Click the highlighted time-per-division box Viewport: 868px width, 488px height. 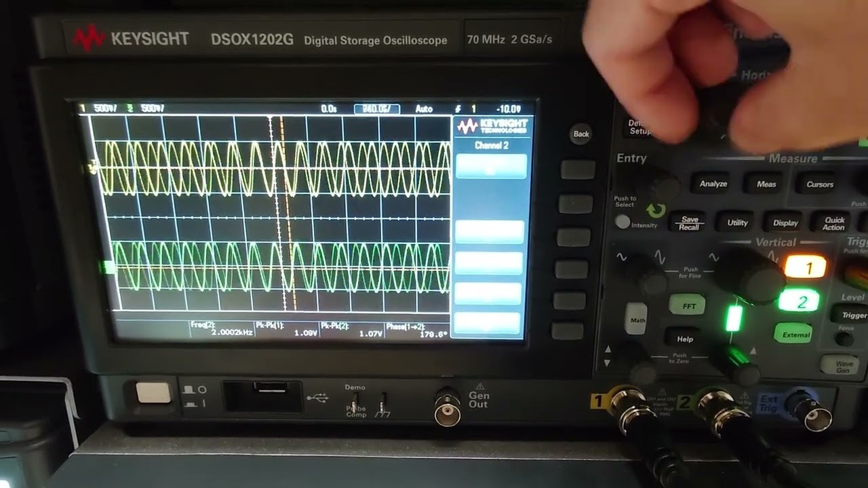pyautogui.click(x=377, y=108)
